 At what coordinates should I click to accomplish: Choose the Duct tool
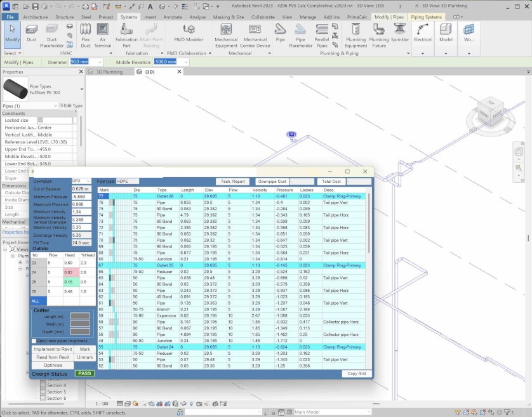point(32,33)
